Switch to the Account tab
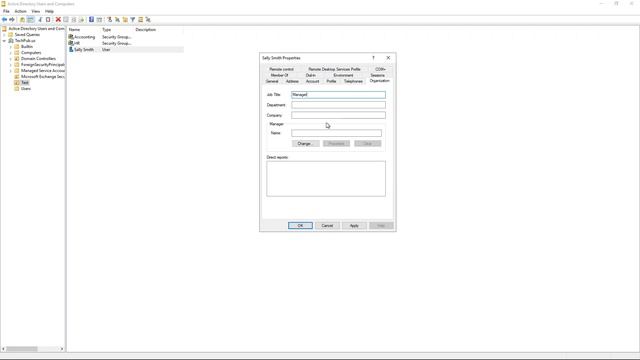Image resolution: width=640 pixels, height=360 pixels. click(313, 81)
